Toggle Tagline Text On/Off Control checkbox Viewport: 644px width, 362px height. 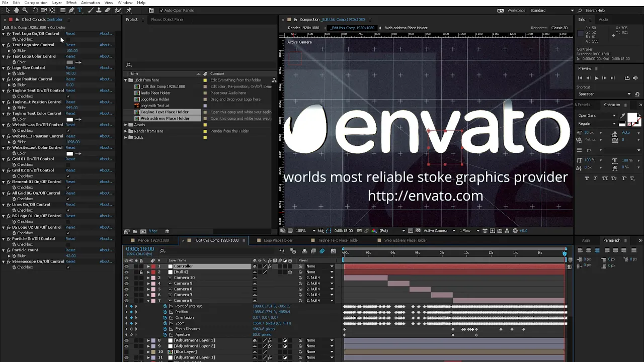point(68,96)
